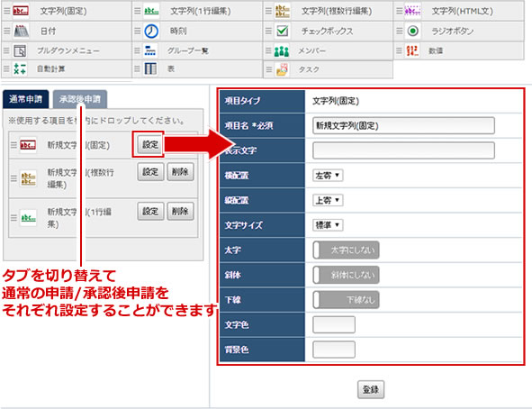
Task: Click the ラジオボタン label
Action: point(452,32)
